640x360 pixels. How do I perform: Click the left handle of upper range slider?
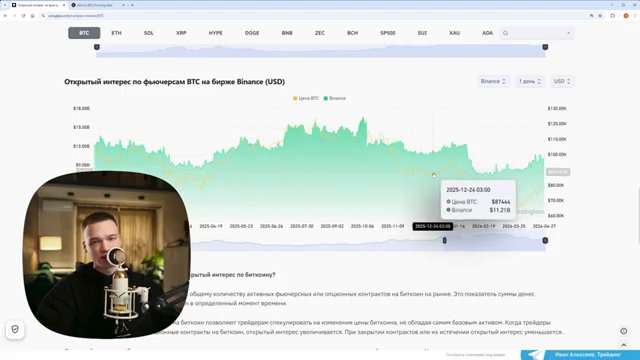coord(97,47)
